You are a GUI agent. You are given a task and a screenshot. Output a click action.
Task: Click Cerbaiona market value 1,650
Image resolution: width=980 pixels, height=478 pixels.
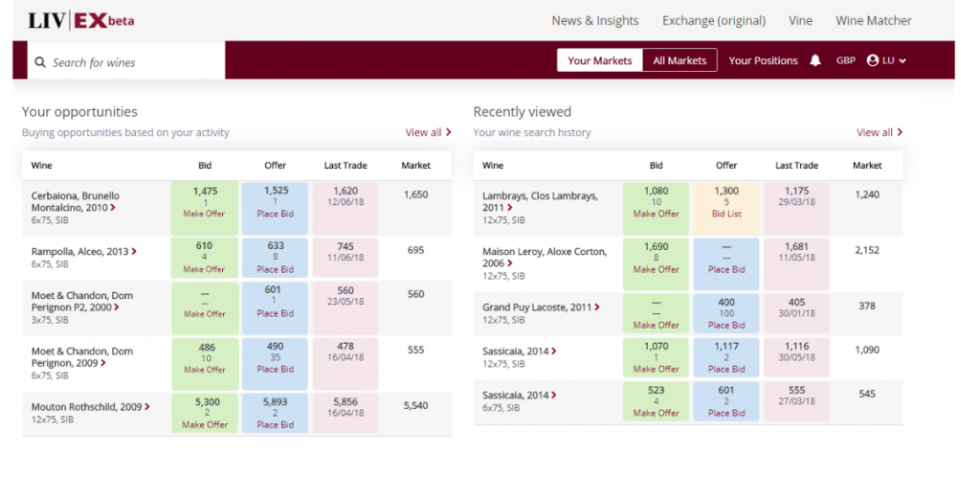pos(415,194)
